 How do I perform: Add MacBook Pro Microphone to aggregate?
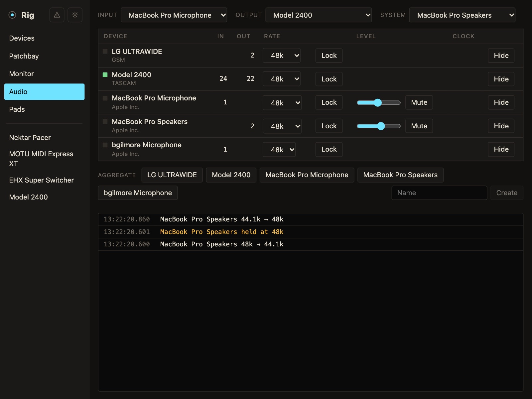click(307, 175)
